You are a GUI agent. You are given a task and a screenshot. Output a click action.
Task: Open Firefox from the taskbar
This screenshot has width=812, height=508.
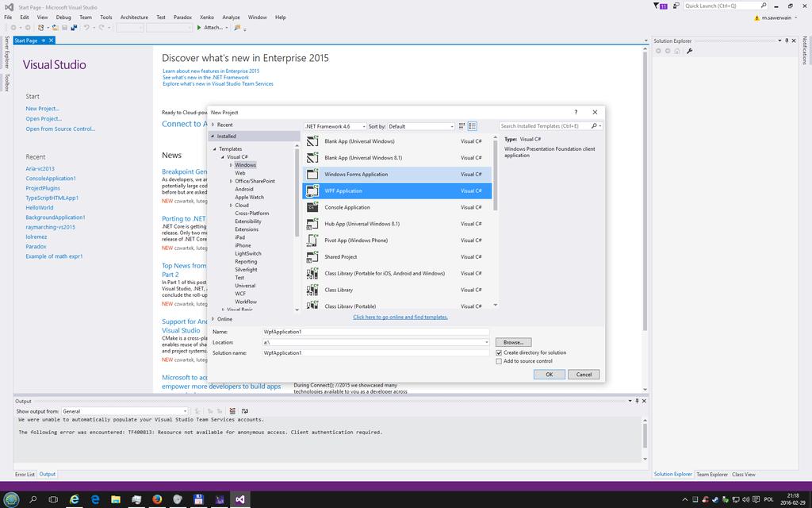tap(157, 500)
